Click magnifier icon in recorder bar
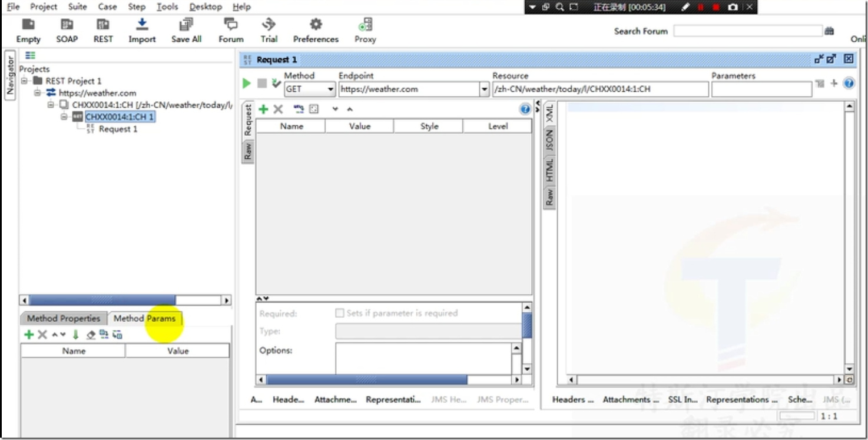The width and height of the screenshot is (868, 440). pyautogui.click(x=559, y=7)
